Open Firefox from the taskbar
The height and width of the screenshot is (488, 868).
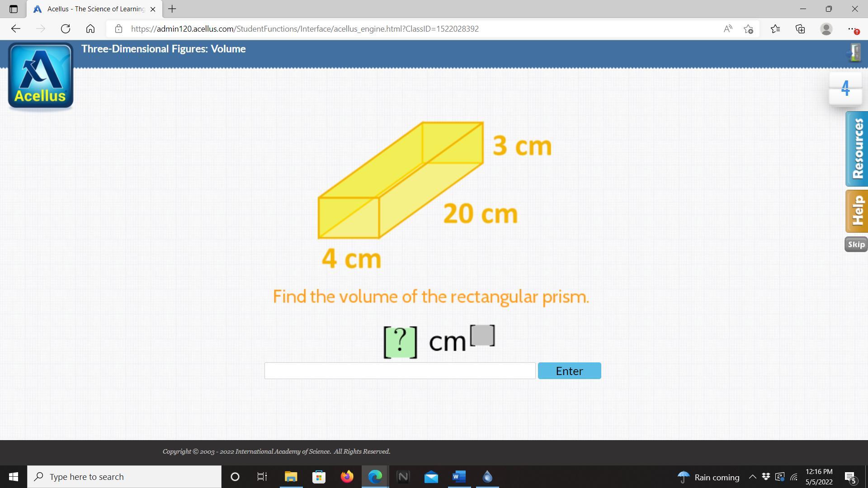347,477
